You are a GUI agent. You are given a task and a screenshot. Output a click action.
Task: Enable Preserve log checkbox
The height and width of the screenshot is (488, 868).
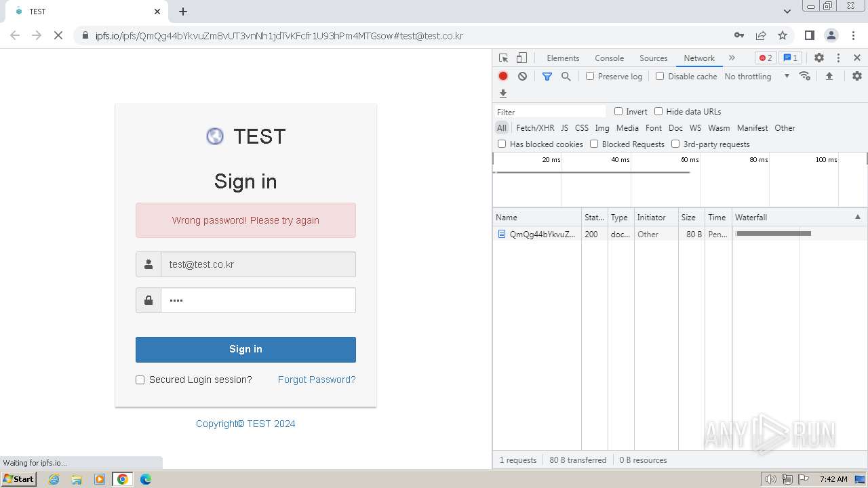[590, 76]
